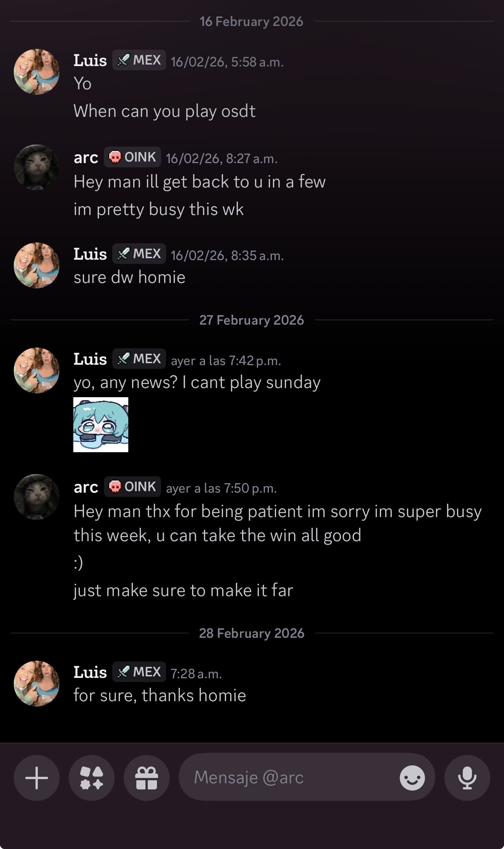Tap arc's cat avatar at 8:27 a.m.
504x849 pixels.
click(37, 167)
